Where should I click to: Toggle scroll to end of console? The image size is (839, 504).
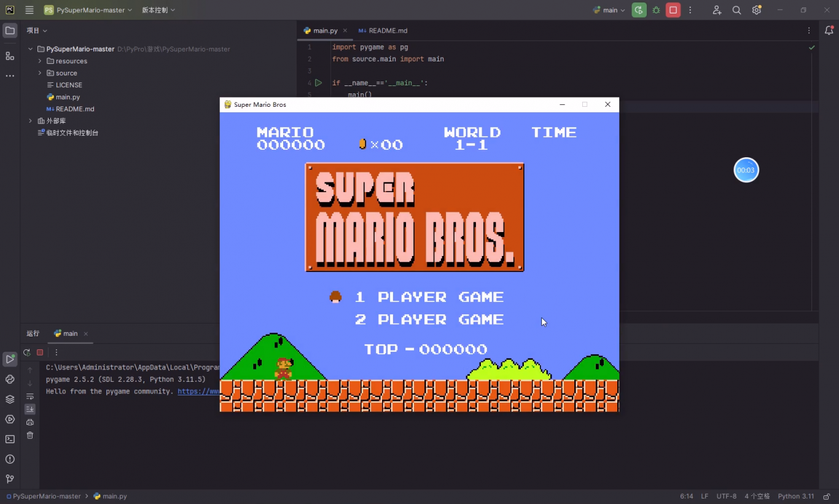point(30,409)
